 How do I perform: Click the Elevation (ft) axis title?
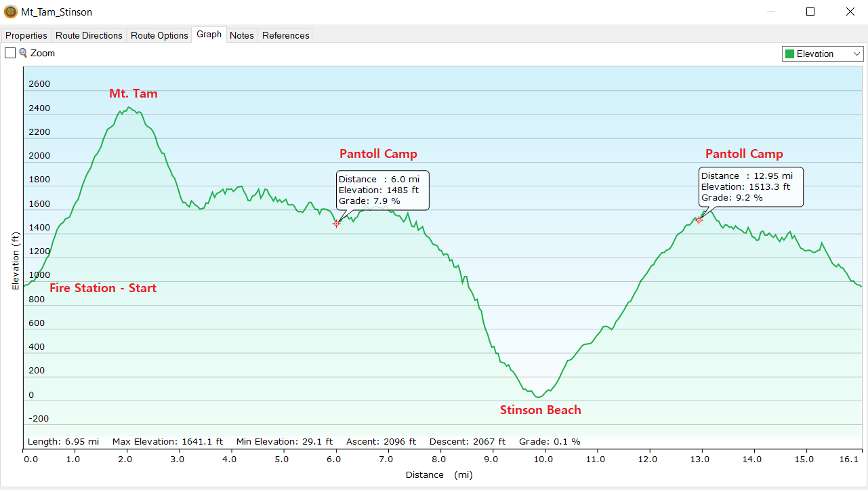point(15,261)
